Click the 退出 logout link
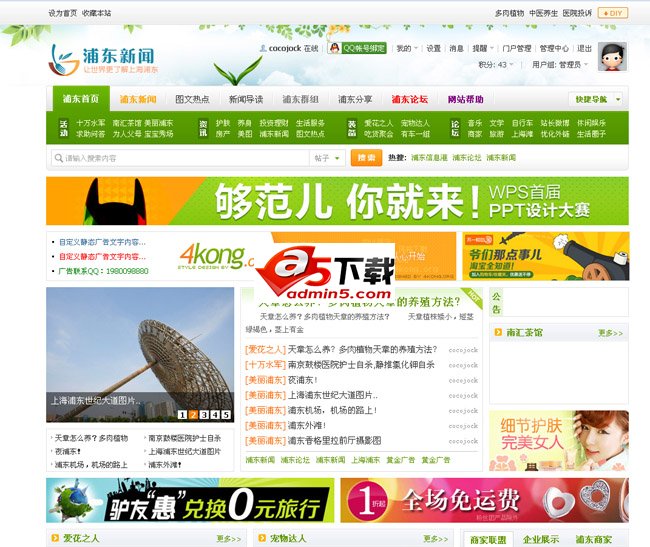The image size is (650, 547). pos(585,48)
